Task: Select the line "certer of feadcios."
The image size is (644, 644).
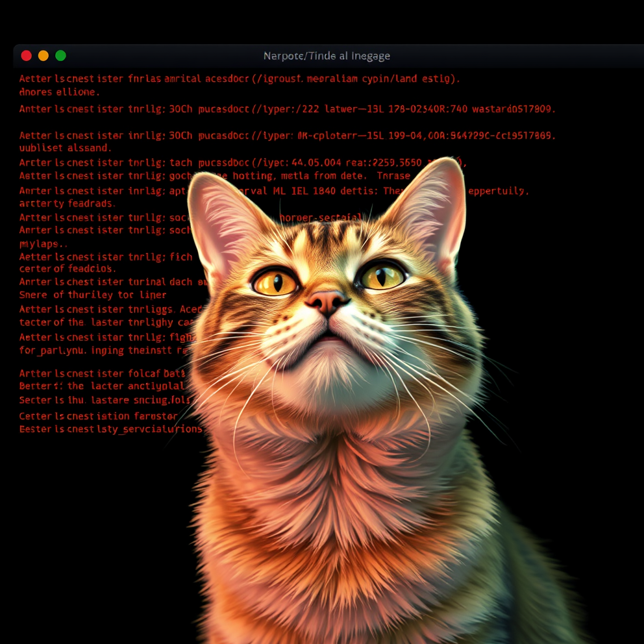Action: coord(68,269)
